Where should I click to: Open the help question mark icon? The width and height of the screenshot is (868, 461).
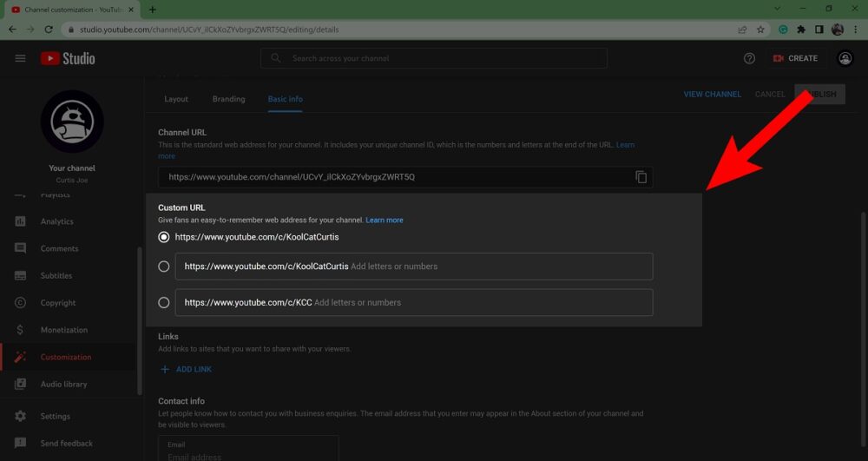(749, 58)
